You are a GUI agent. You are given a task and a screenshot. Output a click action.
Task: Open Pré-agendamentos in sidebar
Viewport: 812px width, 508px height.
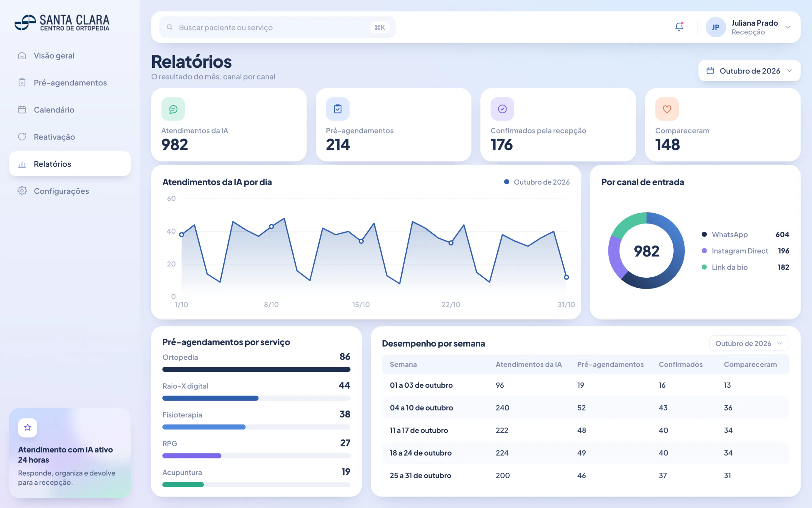click(x=70, y=83)
